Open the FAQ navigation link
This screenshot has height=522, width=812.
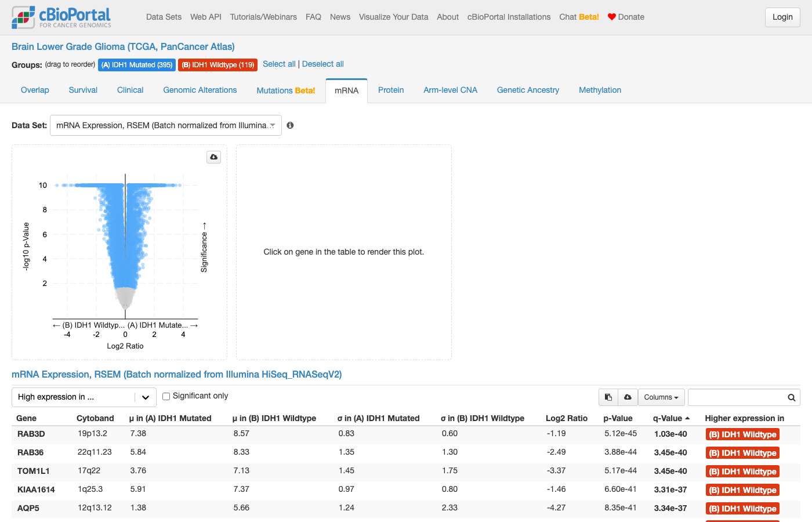(x=313, y=17)
